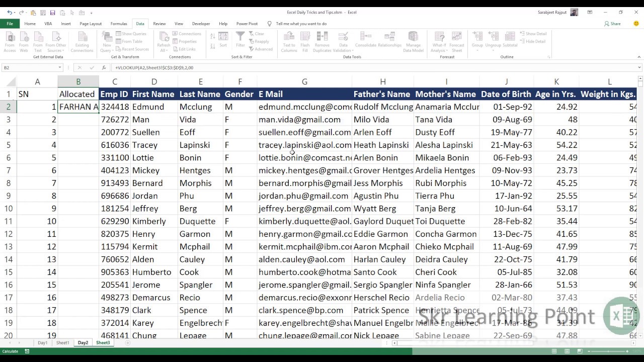Open the Day1 sheet tab
The width and height of the screenshot is (644, 362).
[x=43, y=343]
